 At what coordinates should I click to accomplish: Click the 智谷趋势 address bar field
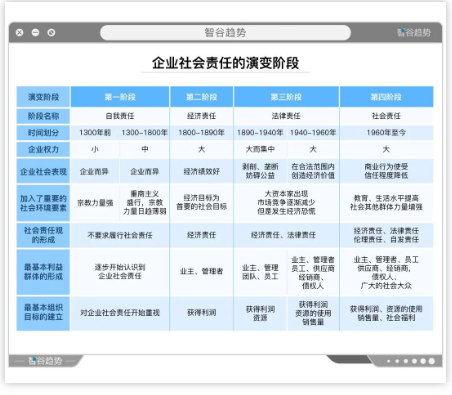click(225, 33)
